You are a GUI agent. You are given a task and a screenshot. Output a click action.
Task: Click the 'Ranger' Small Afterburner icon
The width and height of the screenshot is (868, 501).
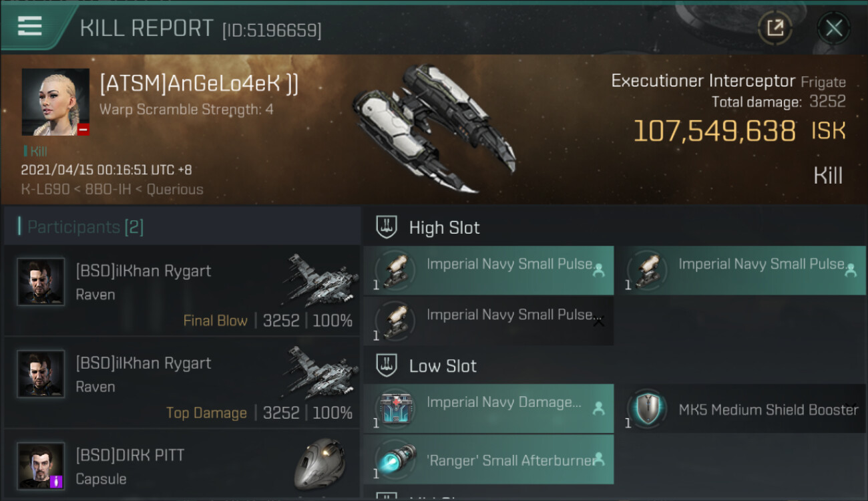click(395, 460)
